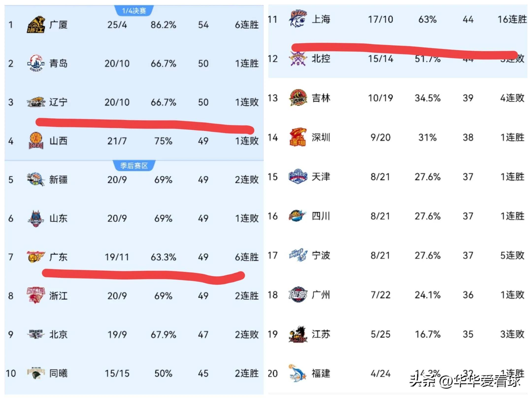This screenshot has height=399, width=532.
Task: Click 上海's 16连胜 streak text
Action: (512, 19)
